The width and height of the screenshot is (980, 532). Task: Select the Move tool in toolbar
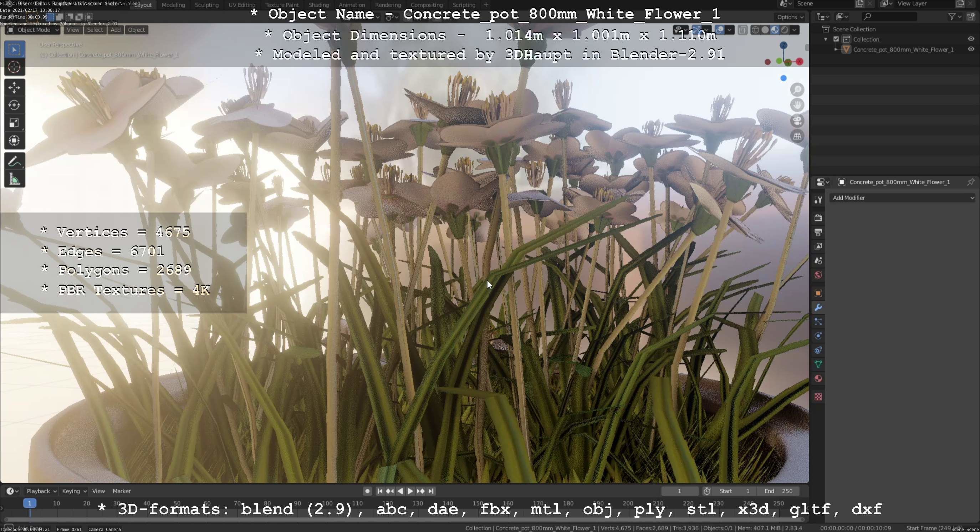click(x=14, y=87)
